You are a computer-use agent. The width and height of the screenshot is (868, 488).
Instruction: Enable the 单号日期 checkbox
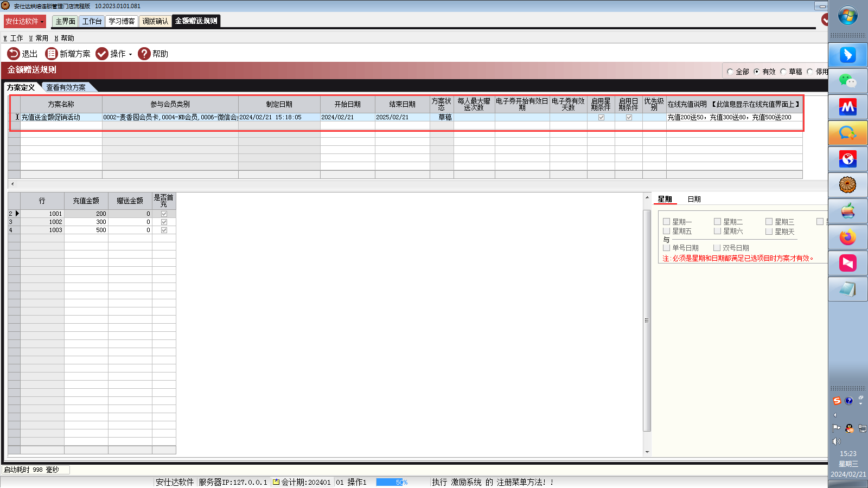click(667, 248)
